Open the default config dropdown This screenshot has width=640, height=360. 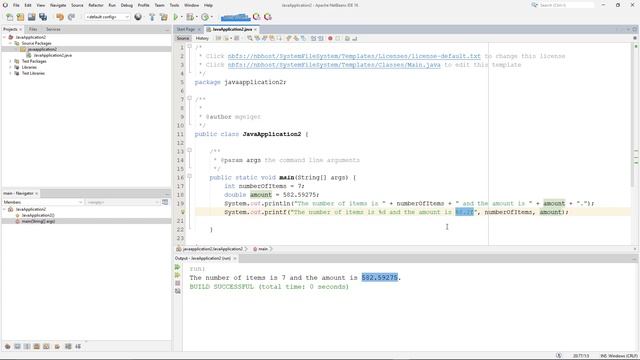pos(107,17)
